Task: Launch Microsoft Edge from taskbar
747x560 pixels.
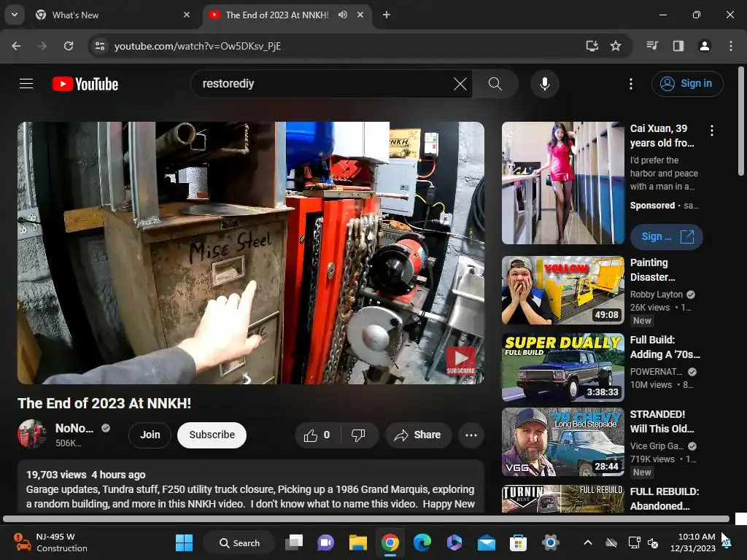Action: 422,542
